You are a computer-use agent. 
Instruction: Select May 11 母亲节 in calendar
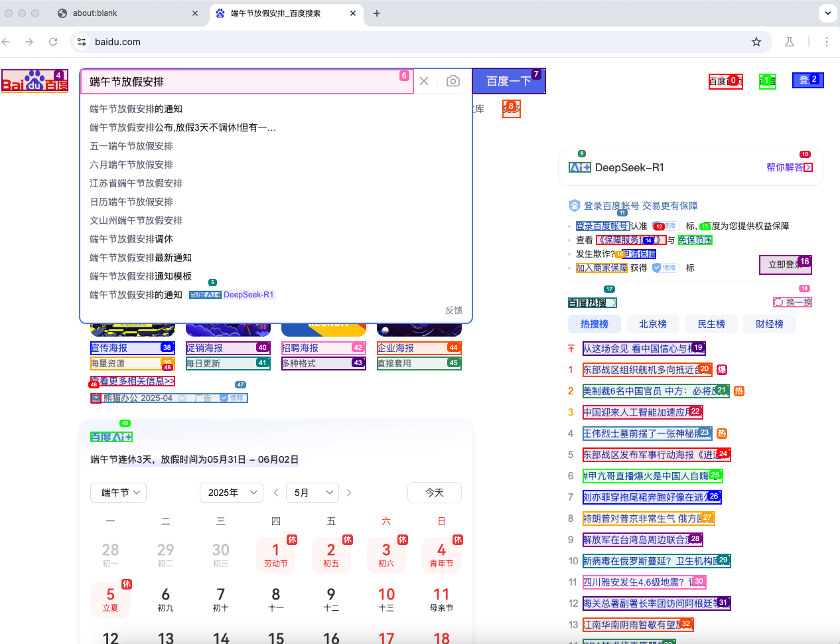coord(441,600)
